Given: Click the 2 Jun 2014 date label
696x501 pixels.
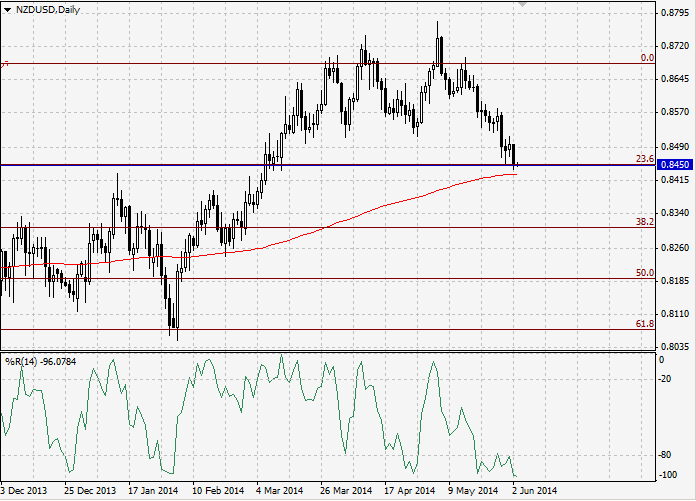Looking at the screenshot, I should (534, 491).
